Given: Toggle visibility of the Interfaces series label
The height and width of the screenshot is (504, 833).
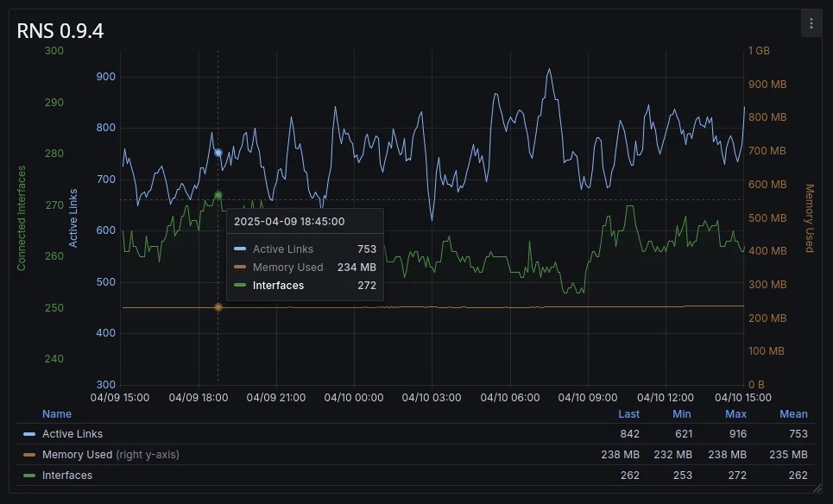Looking at the screenshot, I should click(67, 476).
